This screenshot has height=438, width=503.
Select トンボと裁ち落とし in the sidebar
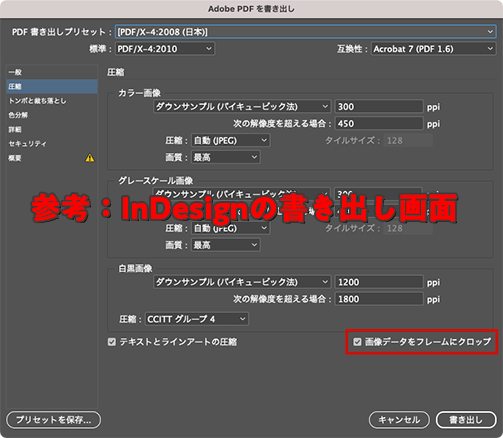[x=52, y=101]
